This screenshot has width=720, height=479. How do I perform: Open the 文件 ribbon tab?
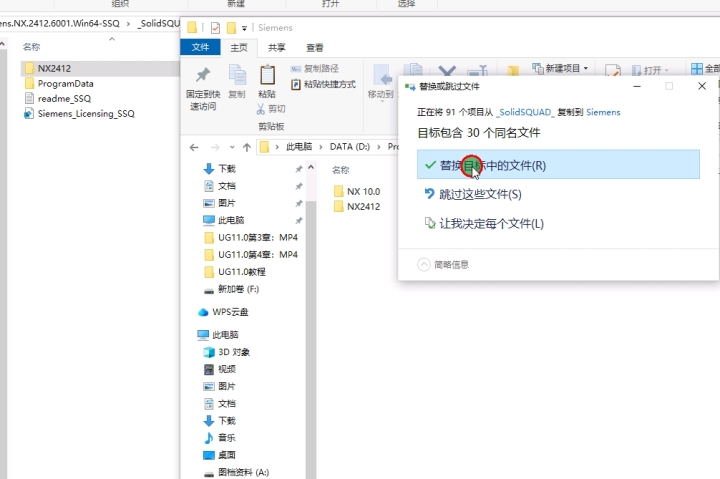click(200, 47)
